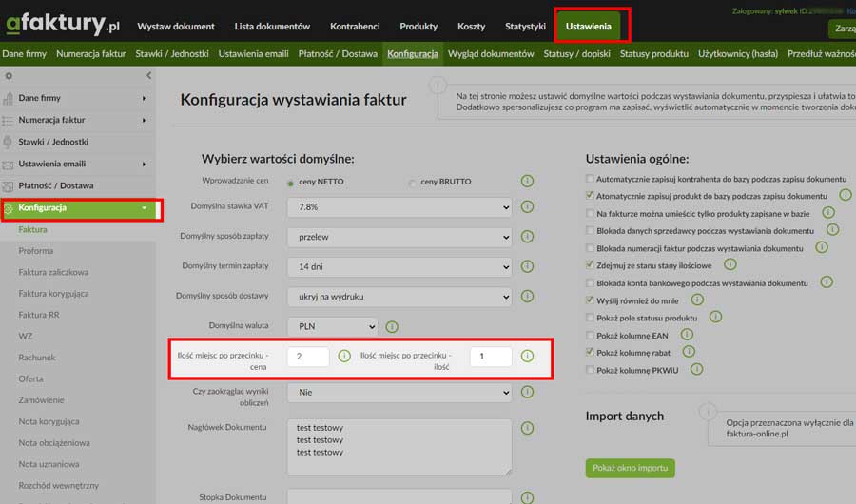Toggle Blokada numeracji faktur checkbox
Image resolution: width=856 pixels, height=504 pixels.
(591, 248)
